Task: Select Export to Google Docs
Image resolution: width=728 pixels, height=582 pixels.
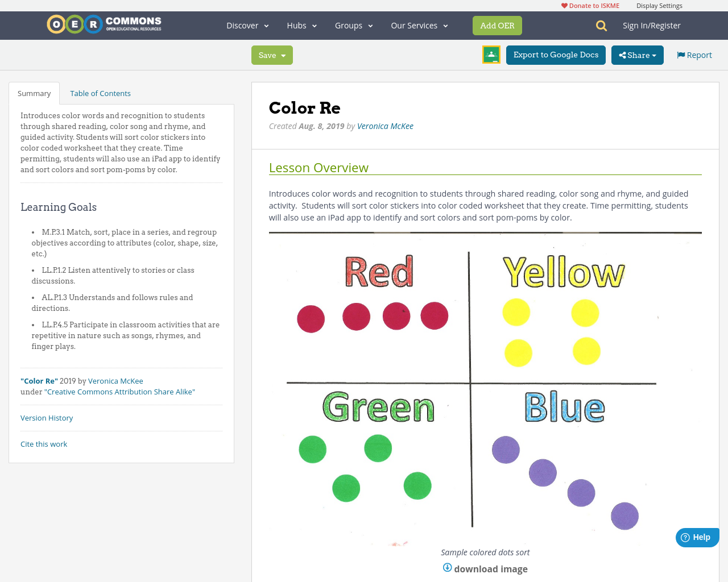Action: [556, 55]
